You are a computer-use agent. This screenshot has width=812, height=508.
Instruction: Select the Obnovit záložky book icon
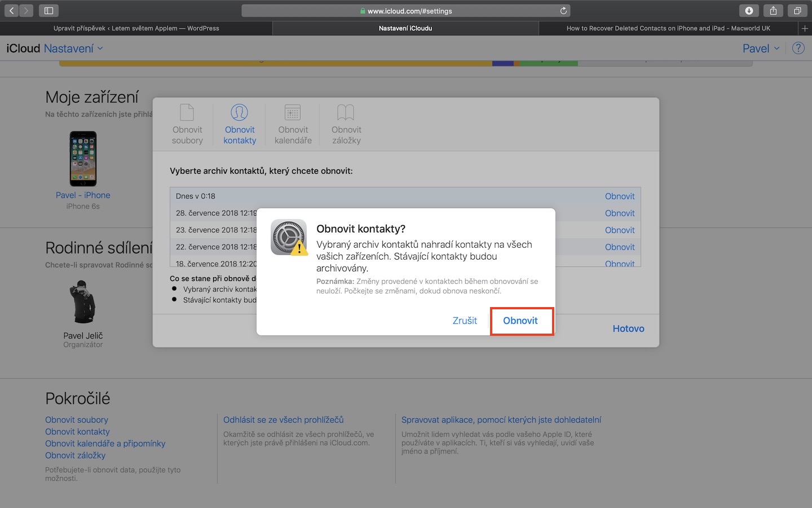[x=346, y=112]
